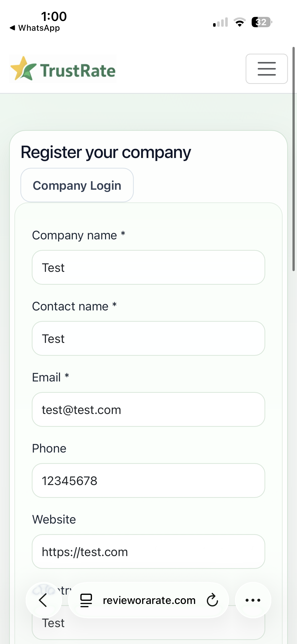This screenshot has width=297, height=644.
Task: Return to WhatsApp via the status bar
Action: coord(35,28)
